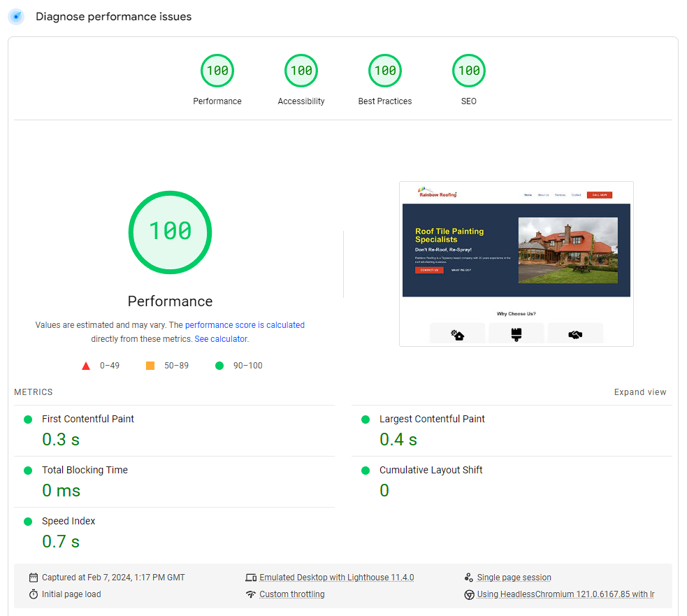Expand the metrics view

640,392
